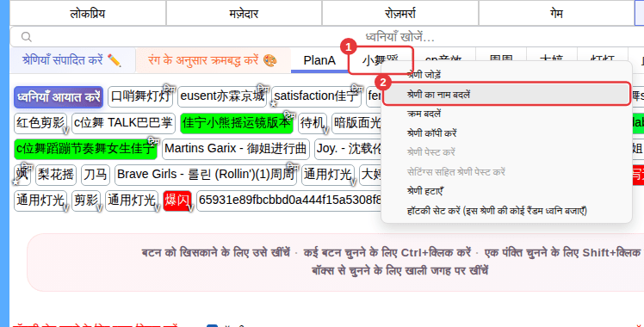Play the 剪影 sound button
Image resolution: width=644 pixels, height=327 pixels.
click(86, 201)
